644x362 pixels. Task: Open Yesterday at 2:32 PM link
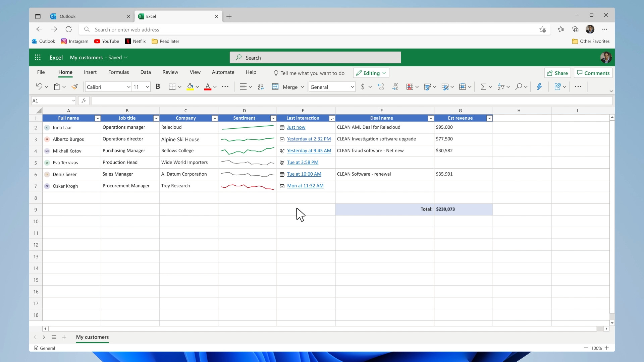[x=309, y=139]
